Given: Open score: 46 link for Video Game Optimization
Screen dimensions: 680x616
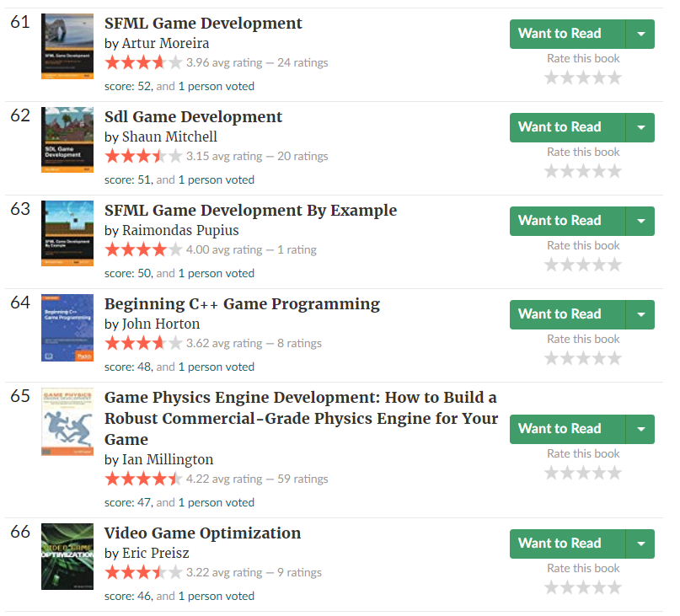Looking at the screenshot, I should point(128,596).
